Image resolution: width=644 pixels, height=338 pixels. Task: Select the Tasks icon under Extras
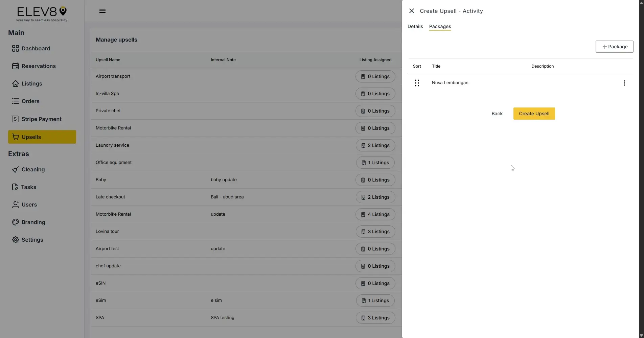click(x=16, y=187)
